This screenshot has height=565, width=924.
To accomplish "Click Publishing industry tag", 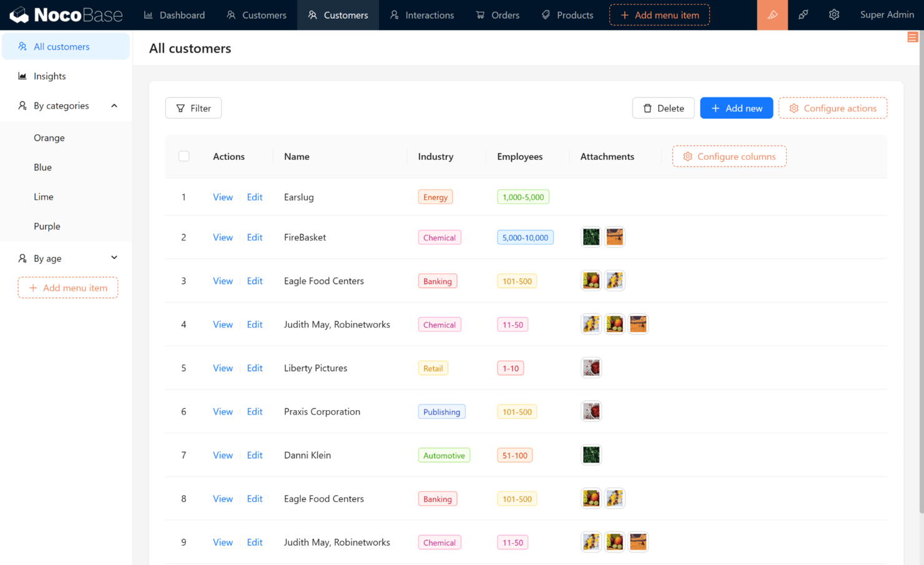I will (441, 412).
